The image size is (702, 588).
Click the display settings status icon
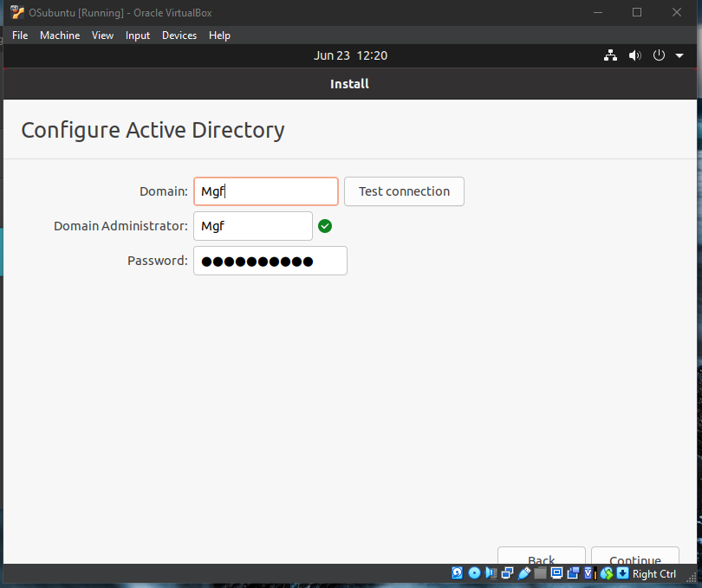click(x=556, y=573)
